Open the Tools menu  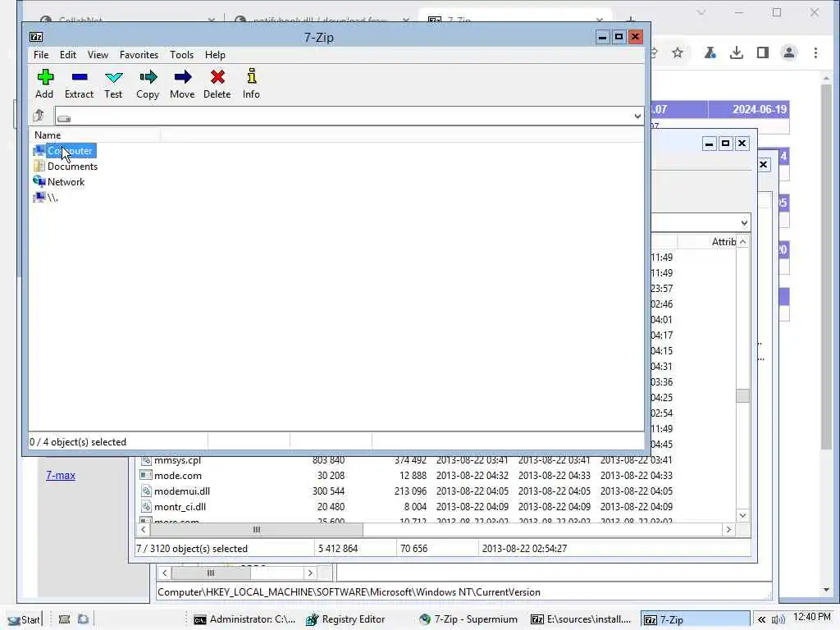point(181,55)
